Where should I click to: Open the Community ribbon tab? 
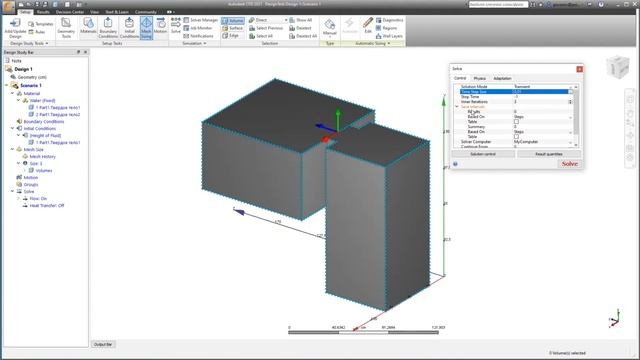click(x=146, y=12)
